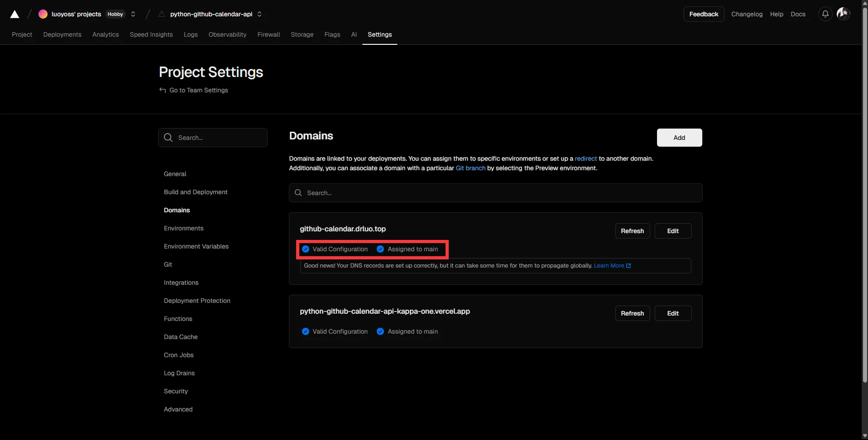
Task: Select Environment Variables in settings sidebar
Action: click(x=196, y=246)
